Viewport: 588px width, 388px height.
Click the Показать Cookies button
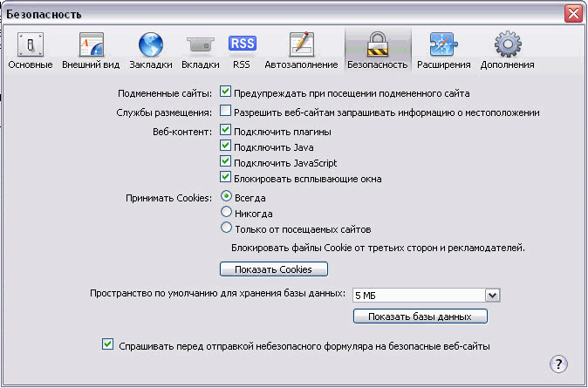[x=273, y=269]
